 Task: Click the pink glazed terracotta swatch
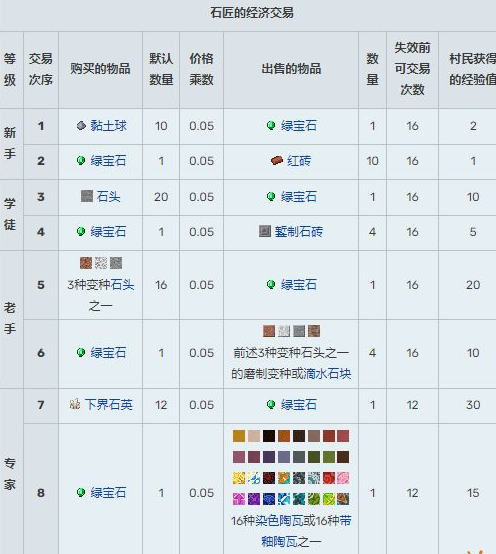pyautogui.click(x=343, y=478)
